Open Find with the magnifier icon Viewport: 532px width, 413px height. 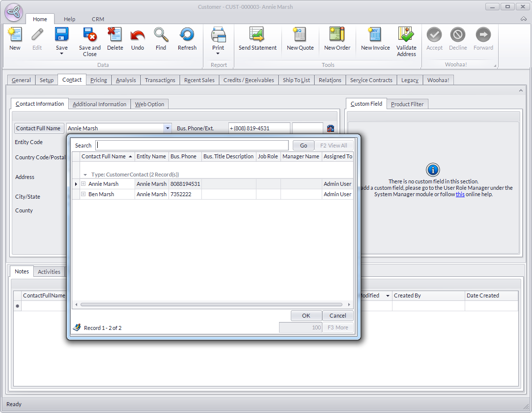tap(161, 35)
